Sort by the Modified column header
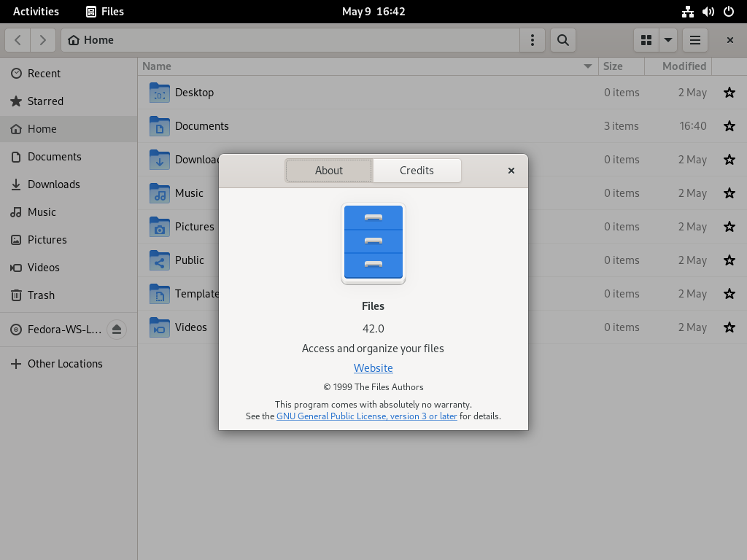The width and height of the screenshot is (747, 560). (678, 66)
